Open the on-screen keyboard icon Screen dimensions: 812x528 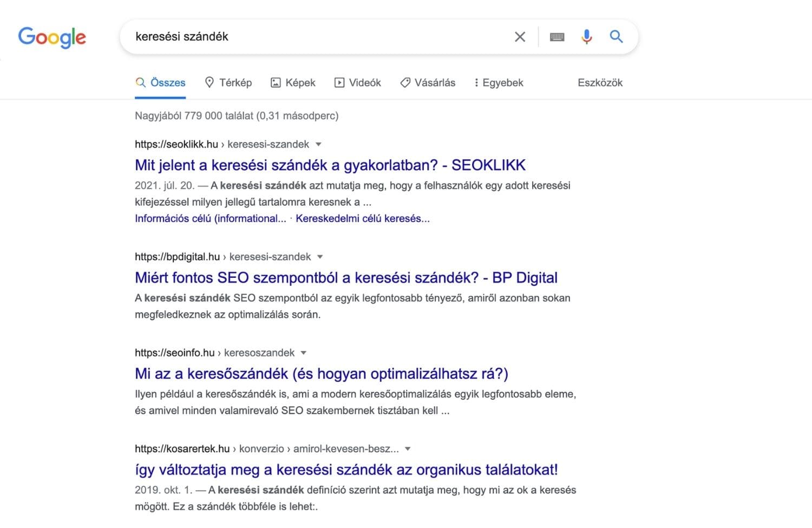click(x=557, y=37)
